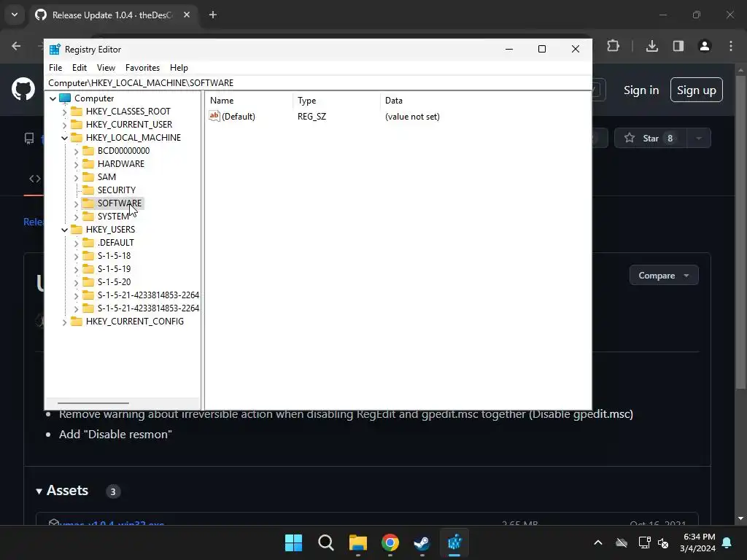Select the BCD00000000 tree entry
The height and width of the screenshot is (560, 747).
pos(123,150)
